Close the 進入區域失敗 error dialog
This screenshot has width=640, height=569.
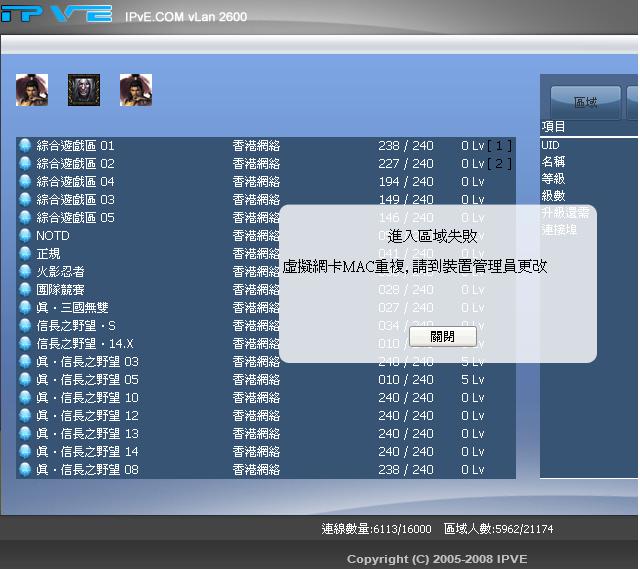[442, 336]
